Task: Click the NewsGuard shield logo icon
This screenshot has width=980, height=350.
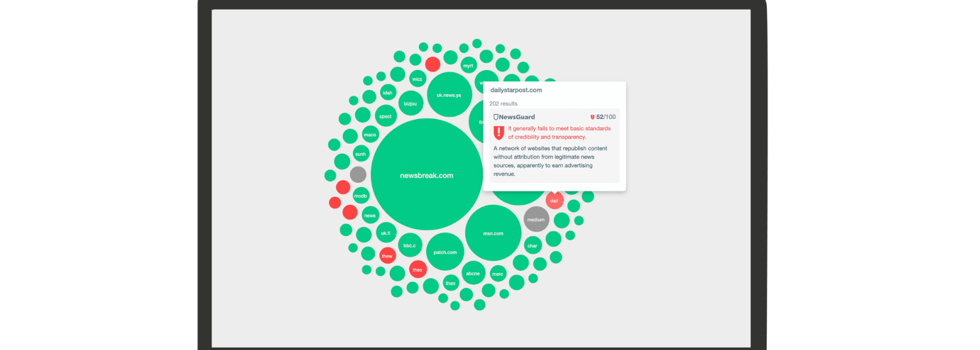Action: (x=496, y=117)
